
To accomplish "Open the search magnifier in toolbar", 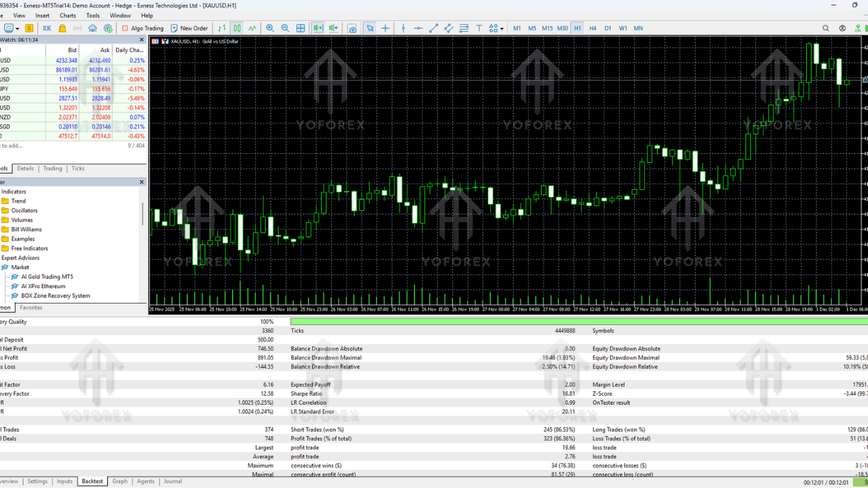I will pos(825,28).
